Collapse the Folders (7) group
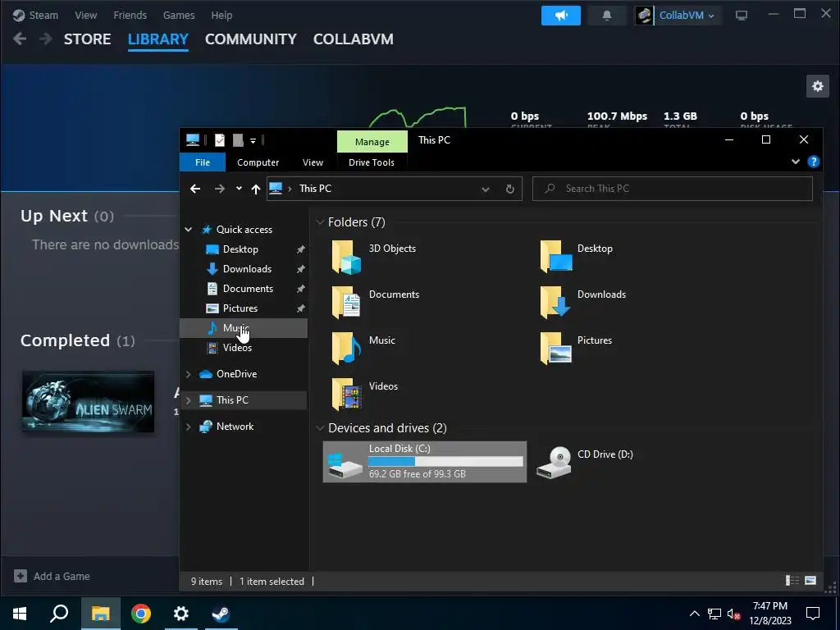The image size is (840, 630). coord(320,222)
